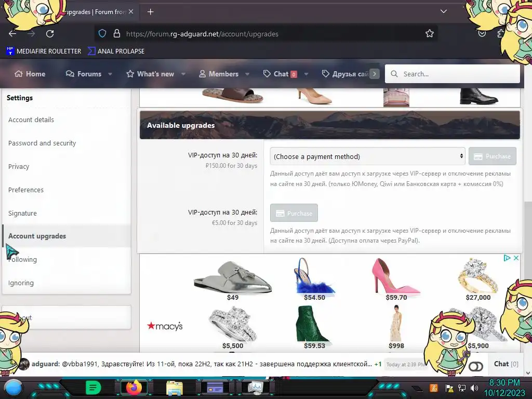
Task: Expand Forums dropdown arrow
Action: pos(110,74)
